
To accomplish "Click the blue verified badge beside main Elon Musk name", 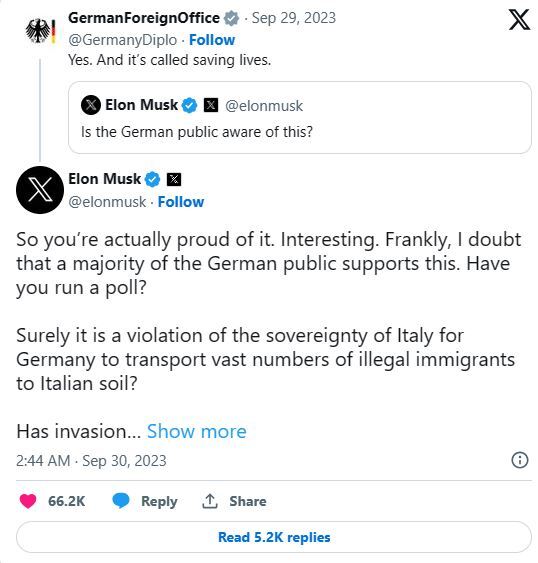I will [152, 180].
